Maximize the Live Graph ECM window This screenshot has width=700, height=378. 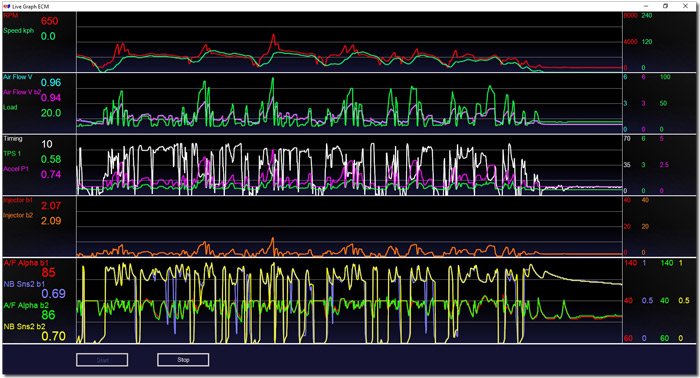[666, 6]
